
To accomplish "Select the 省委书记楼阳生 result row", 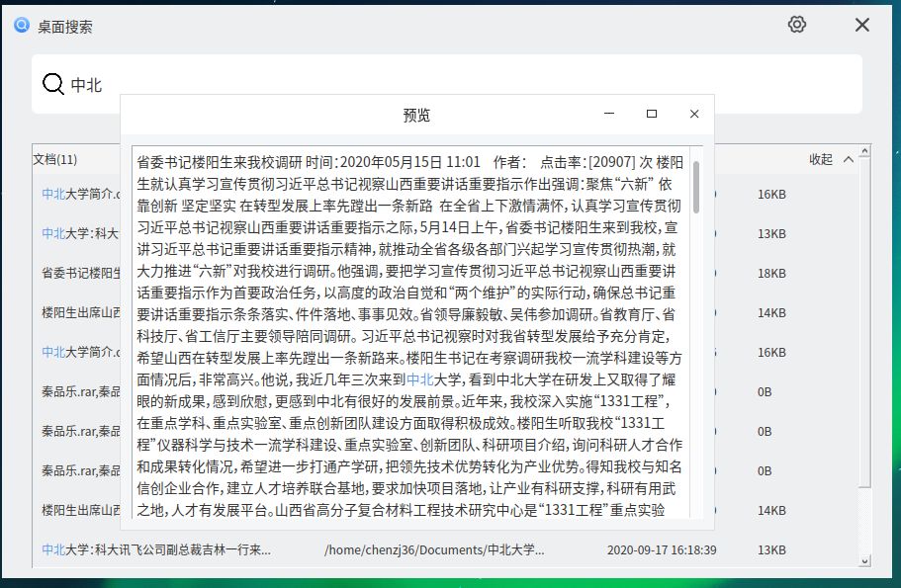I will 79,273.
